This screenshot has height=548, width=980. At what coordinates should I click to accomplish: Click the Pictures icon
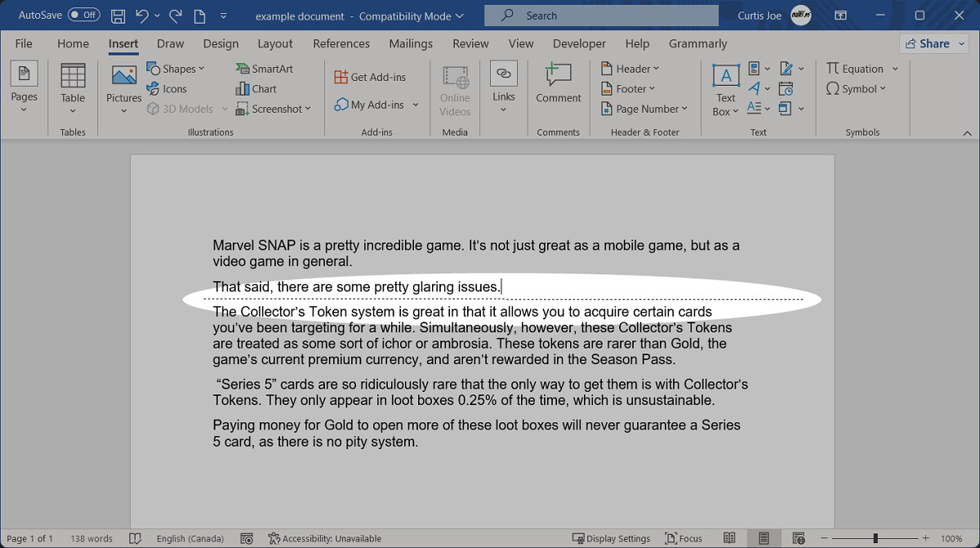(124, 75)
